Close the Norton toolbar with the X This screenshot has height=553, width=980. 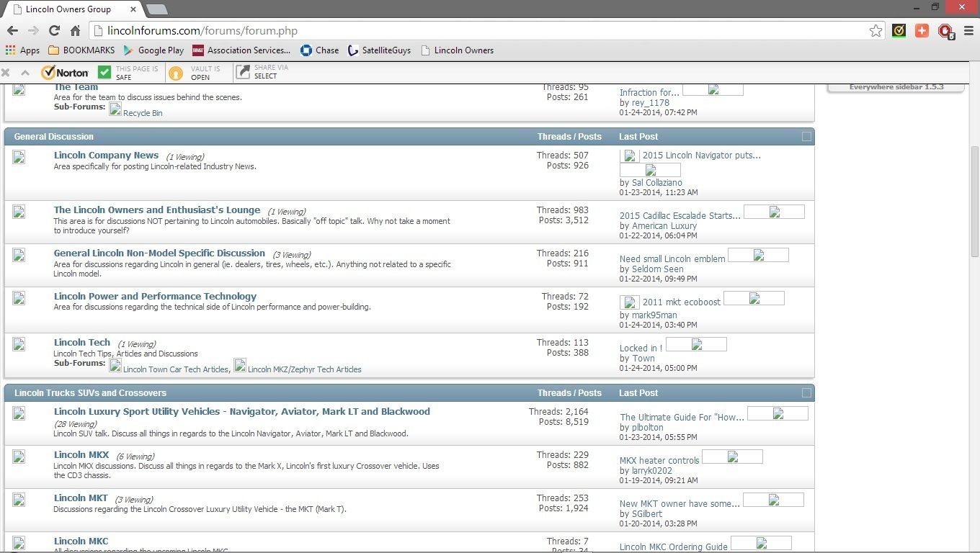(x=6, y=73)
